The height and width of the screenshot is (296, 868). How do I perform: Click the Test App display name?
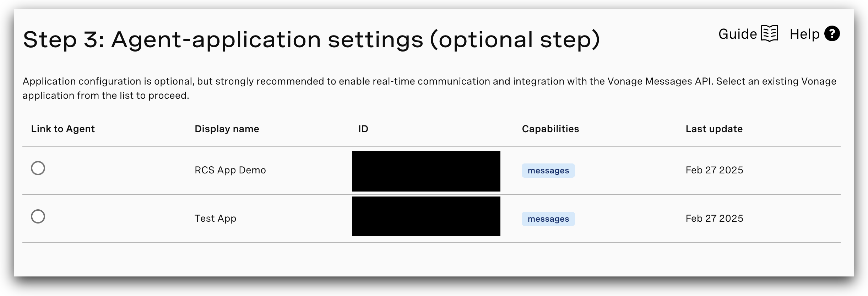coord(215,219)
